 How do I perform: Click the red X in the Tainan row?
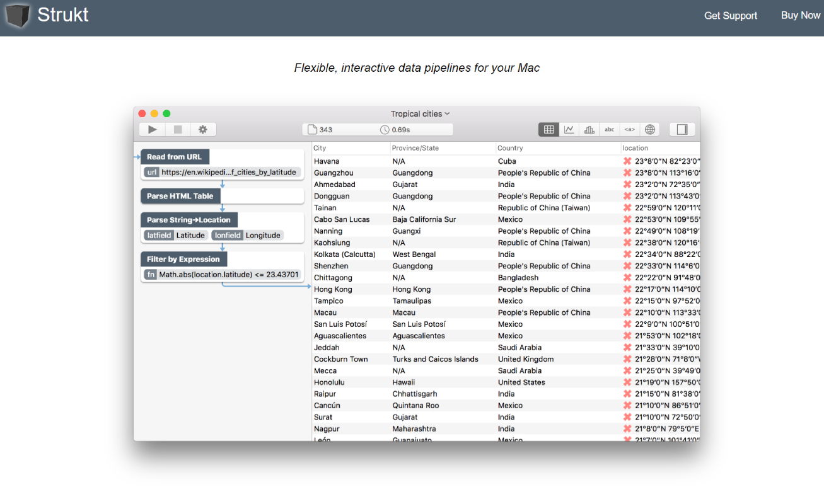[x=627, y=208]
